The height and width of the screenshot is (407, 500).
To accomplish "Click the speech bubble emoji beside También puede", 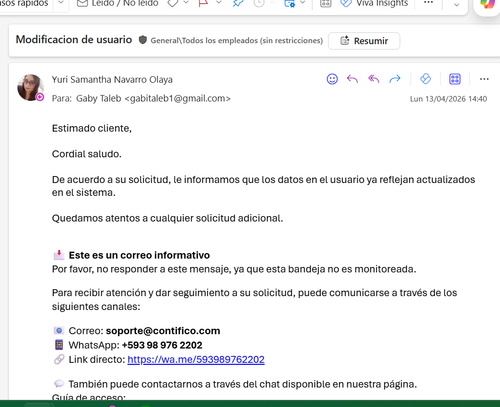I will pyautogui.click(x=59, y=384).
